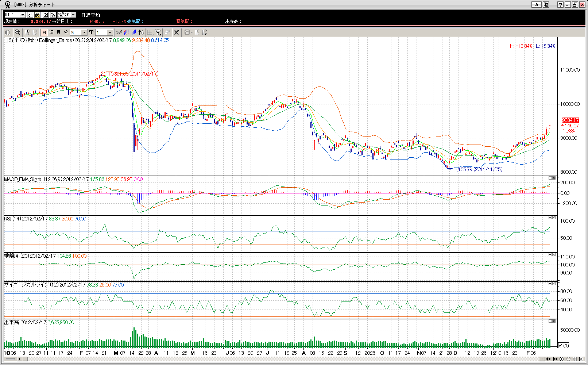
Task: Compress chart horizontally with the inward arrows
Action: (555, 359)
